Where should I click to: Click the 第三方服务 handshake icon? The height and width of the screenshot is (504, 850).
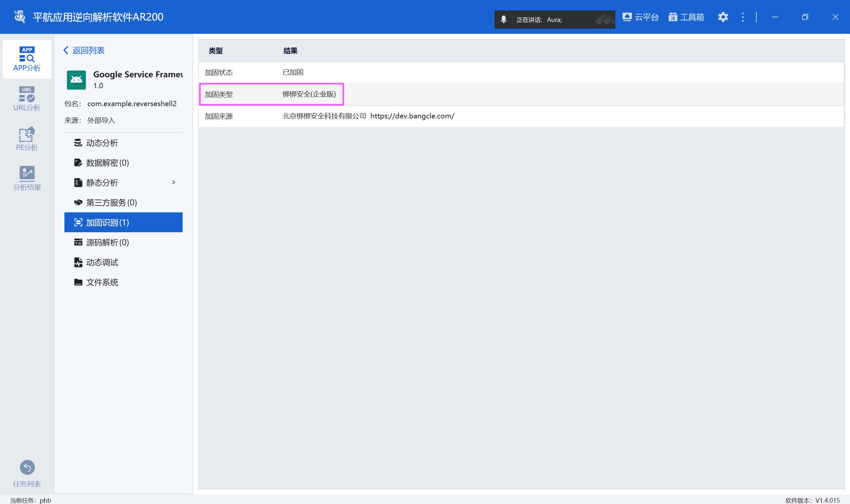coord(78,202)
